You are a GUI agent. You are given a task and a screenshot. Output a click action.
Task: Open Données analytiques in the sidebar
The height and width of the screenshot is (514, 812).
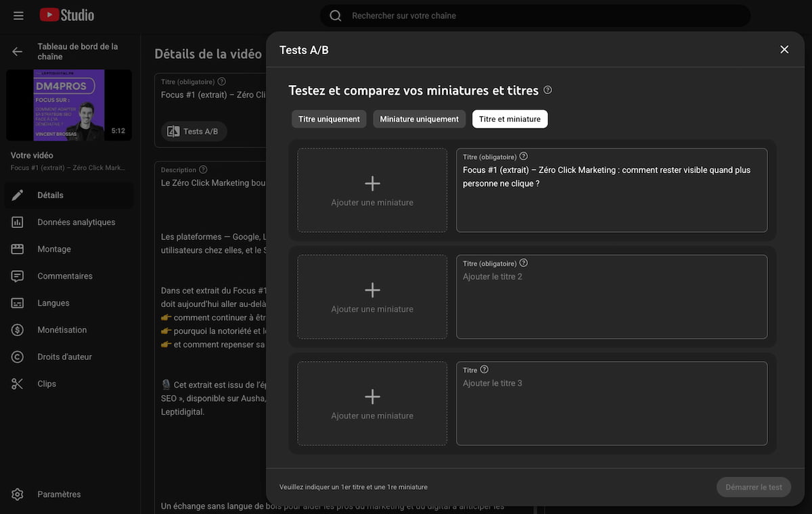(69, 222)
